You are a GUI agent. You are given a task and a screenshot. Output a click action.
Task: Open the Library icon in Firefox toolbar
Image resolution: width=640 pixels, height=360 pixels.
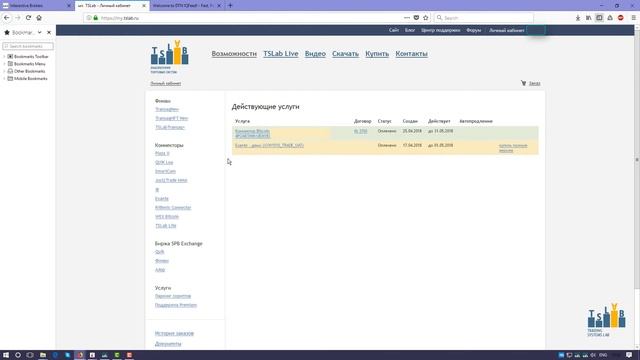pyautogui.click(x=588, y=18)
